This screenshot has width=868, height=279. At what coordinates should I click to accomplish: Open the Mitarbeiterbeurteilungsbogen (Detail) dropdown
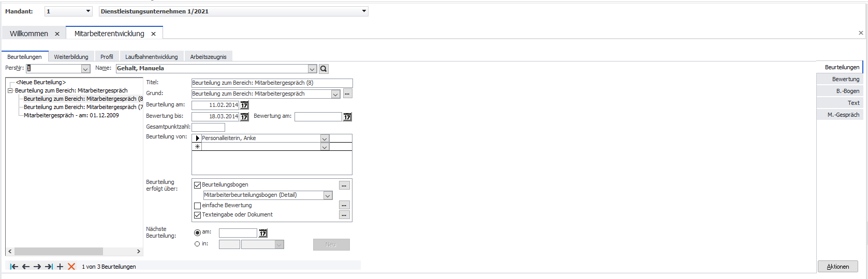tap(328, 195)
